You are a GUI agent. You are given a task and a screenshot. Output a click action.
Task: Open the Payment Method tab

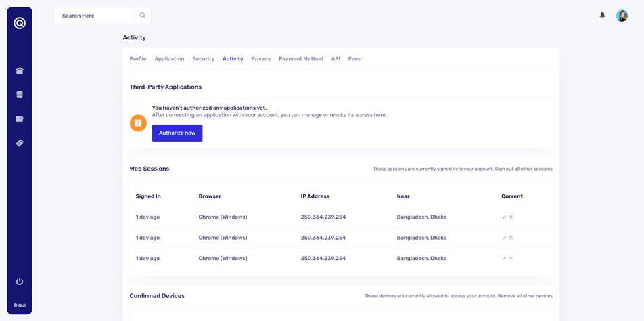(300, 59)
